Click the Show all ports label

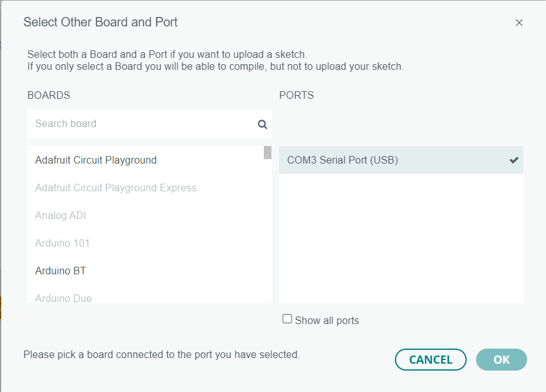click(x=326, y=320)
